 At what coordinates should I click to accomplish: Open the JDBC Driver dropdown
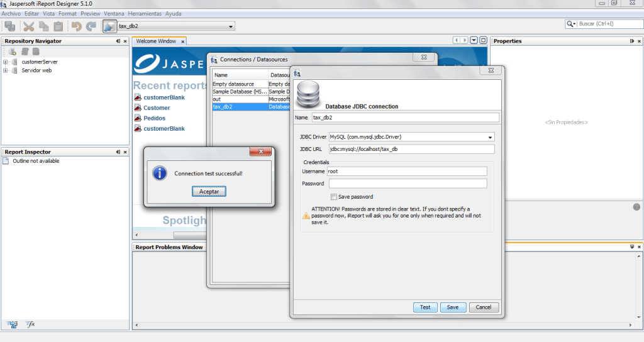(x=489, y=137)
